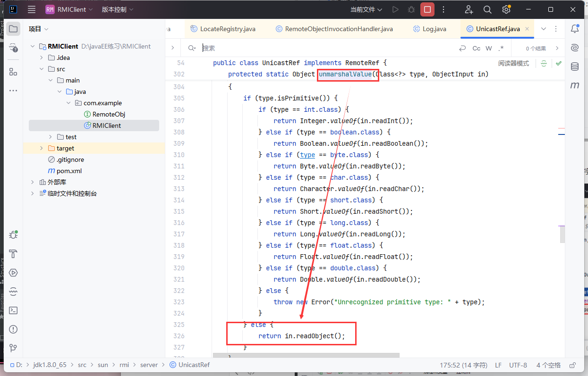Click the 阅读器模式 reader mode label
Image resolution: width=588 pixels, height=376 pixels.
513,63
